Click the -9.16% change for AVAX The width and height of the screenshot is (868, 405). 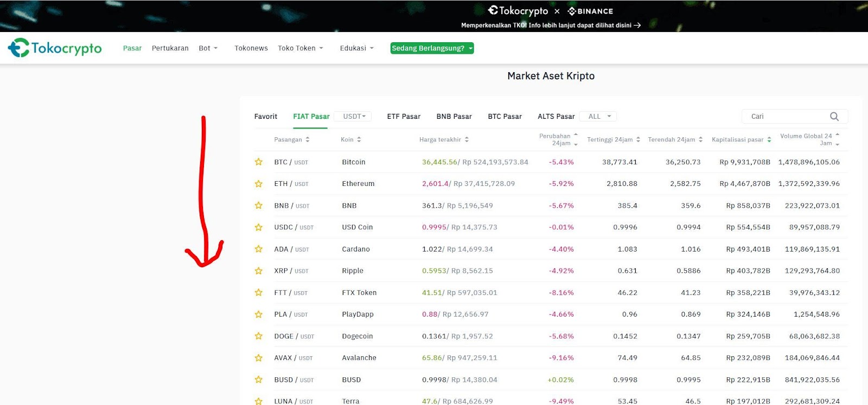click(x=561, y=358)
